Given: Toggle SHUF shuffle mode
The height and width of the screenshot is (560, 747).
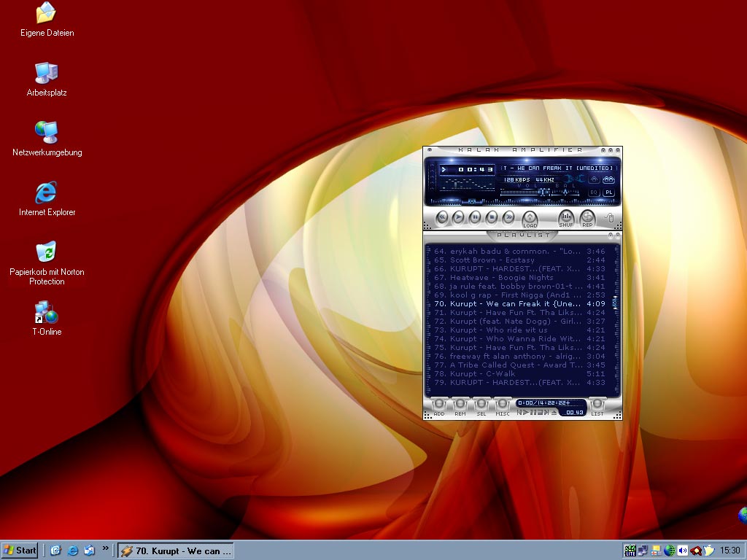Looking at the screenshot, I should pyautogui.click(x=566, y=218).
